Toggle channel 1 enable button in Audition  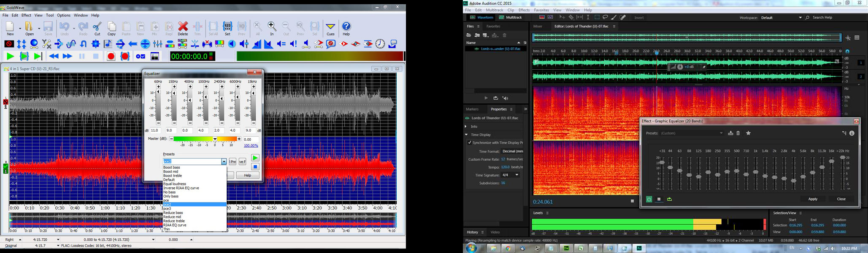[861, 62]
